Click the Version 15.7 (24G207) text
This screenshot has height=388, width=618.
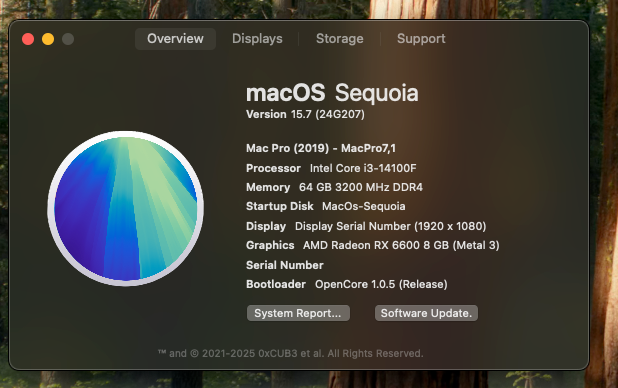pos(305,114)
